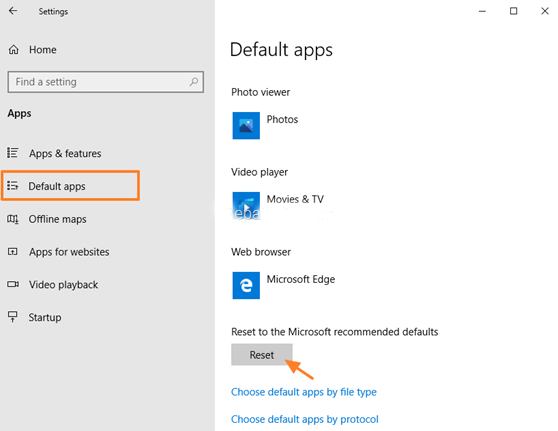Click the Reset button
The width and height of the screenshot is (558, 431).
(x=262, y=354)
